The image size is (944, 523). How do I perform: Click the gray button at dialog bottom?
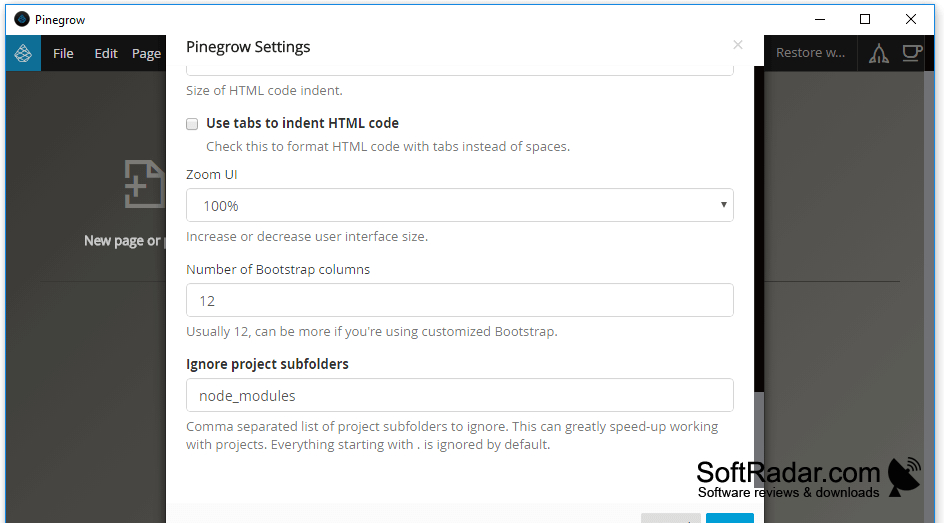tap(671, 518)
